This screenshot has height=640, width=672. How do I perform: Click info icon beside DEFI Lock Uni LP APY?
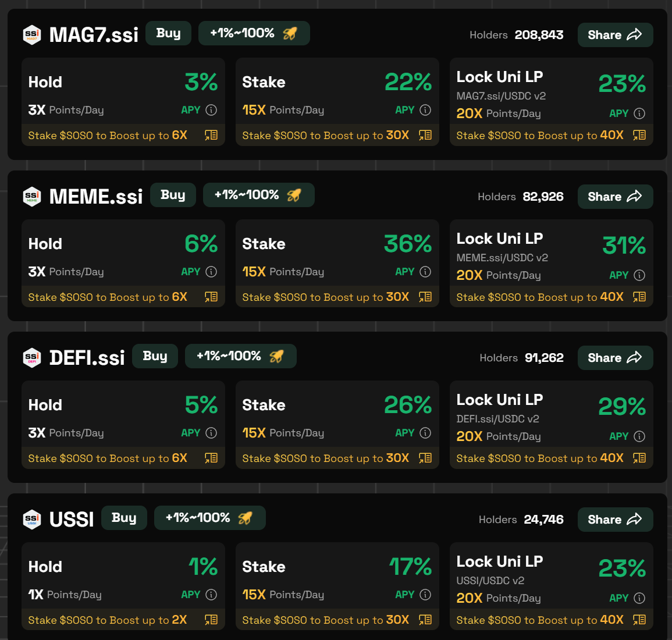pos(639,436)
